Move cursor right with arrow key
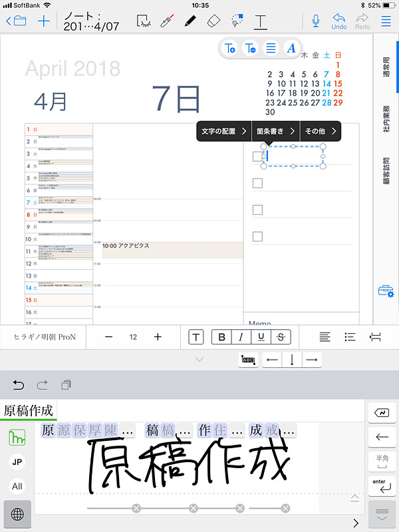This screenshot has height=532, width=399. pyautogui.click(x=311, y=360)
